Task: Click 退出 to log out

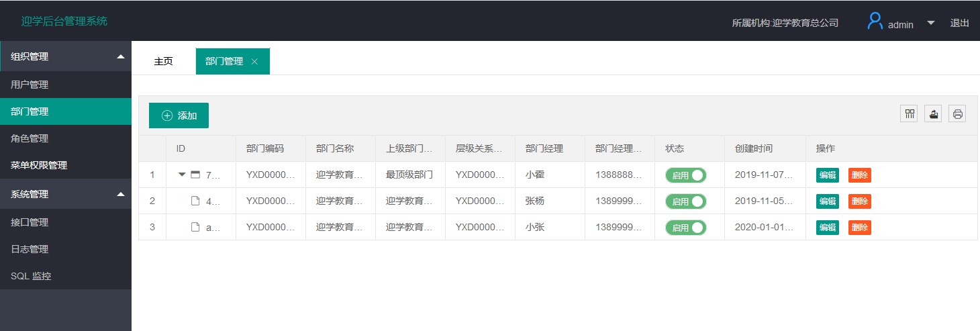Action: coord(959,23)
